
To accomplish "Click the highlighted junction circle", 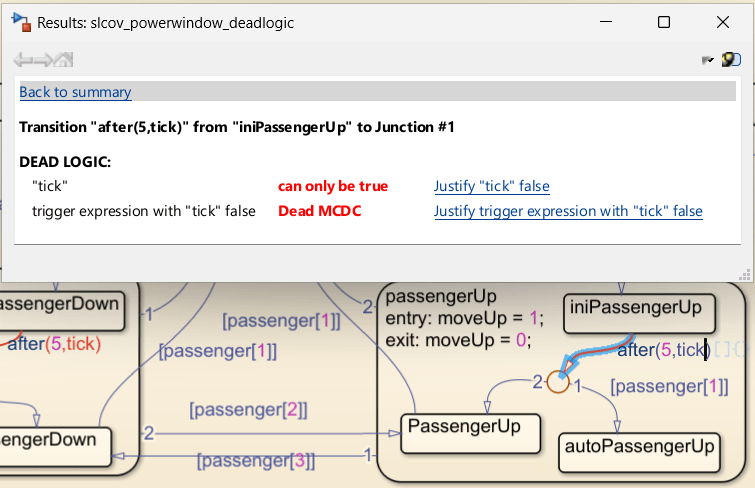I will click(557, 381).
